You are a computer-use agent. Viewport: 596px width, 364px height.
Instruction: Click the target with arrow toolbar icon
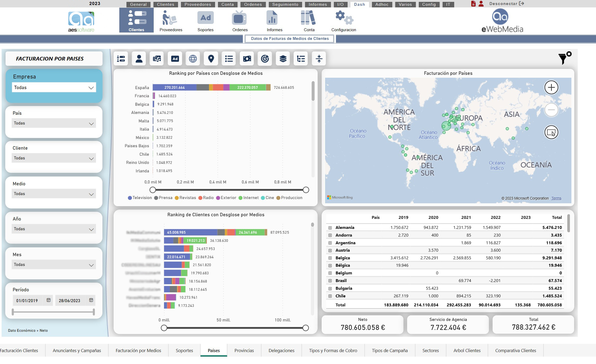(x=265, y=58)
